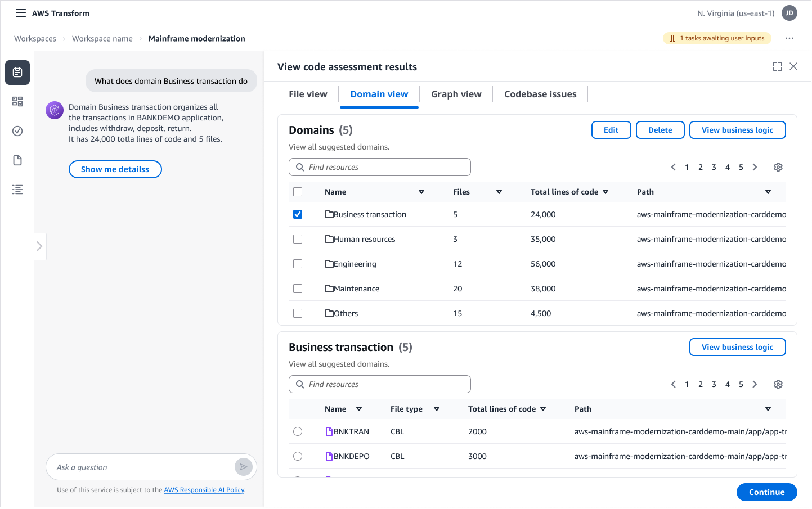Sort files table by Total lines of code arrow
Image resolution: width=812 pixels, height=509 pixels.
click(x=543, y=409)
